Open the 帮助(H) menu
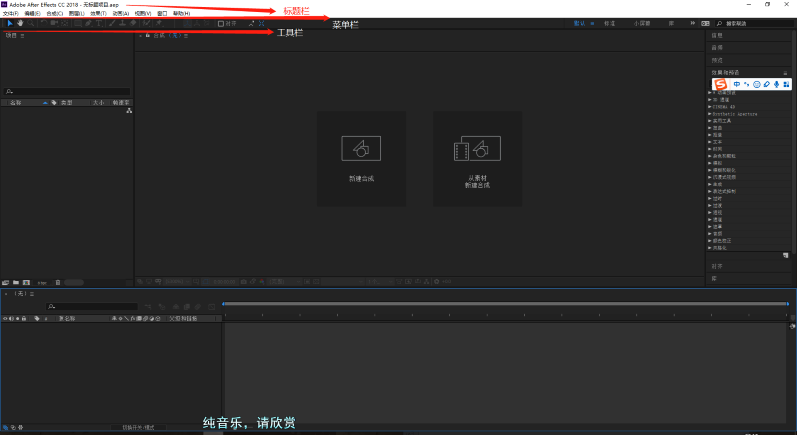797x435 pixels. [181, 14]
